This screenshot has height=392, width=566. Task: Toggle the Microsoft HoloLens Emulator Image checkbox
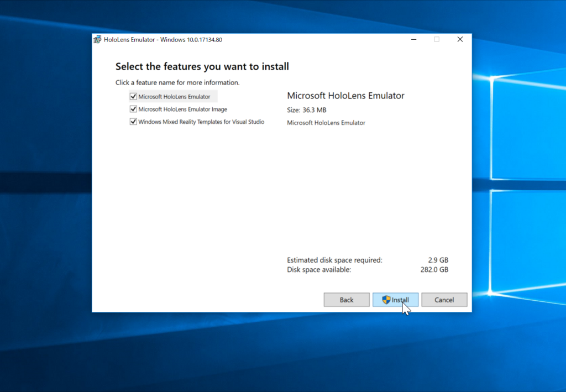click(133, 109)
